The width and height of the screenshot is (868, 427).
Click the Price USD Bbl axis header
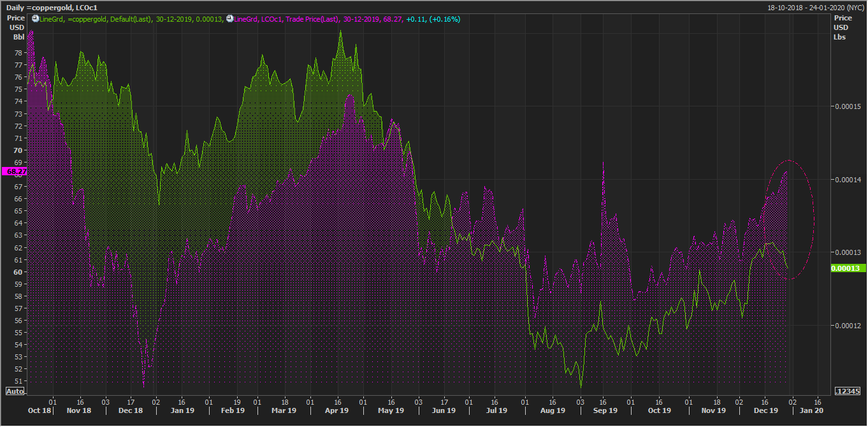click(x=16, y=27)
